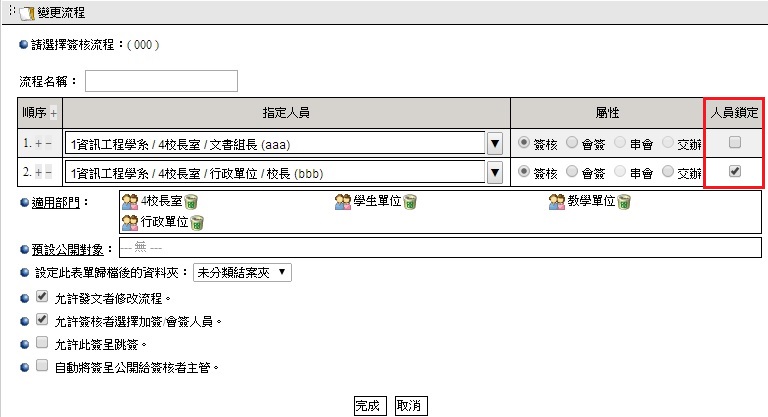
Task: Delete 教學單位 department via trash icon
Action: tap(624, 203)
